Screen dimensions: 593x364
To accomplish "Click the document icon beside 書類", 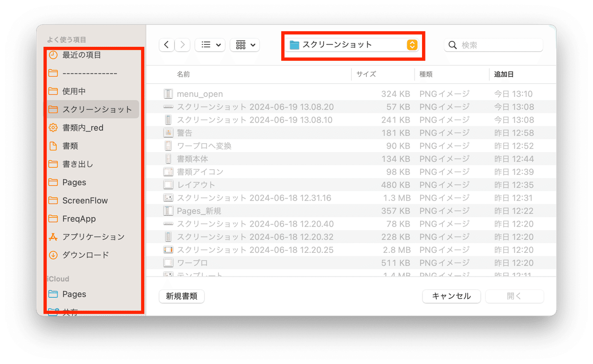I will click(53, 146).
